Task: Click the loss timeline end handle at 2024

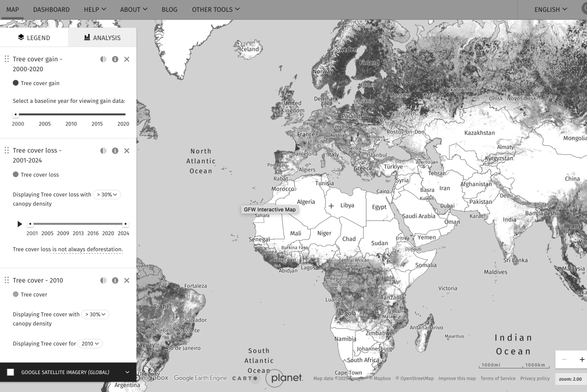Action: click(x=125, y=224)
